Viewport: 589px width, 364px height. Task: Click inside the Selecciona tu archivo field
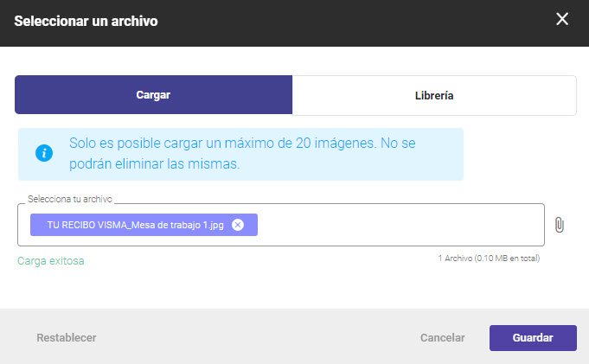[x=281, y=225]
